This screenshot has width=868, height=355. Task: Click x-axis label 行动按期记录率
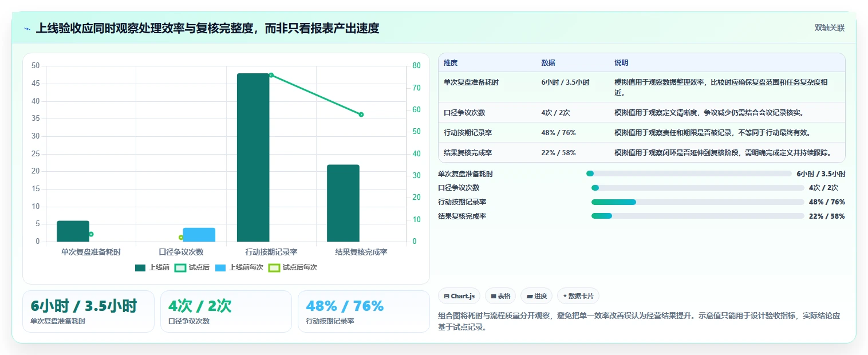point(271,252)
